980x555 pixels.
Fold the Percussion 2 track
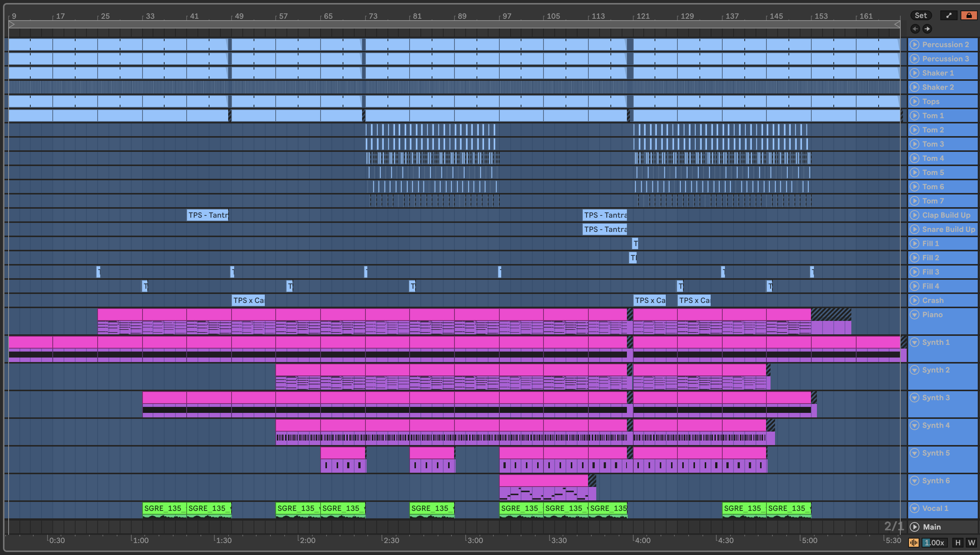[915, 45]
